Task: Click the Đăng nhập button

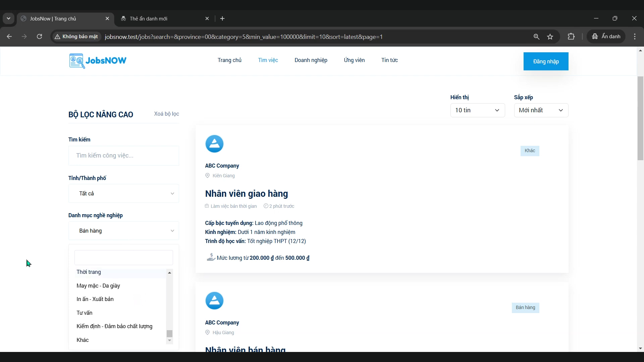Action: [x=546, y=61]
